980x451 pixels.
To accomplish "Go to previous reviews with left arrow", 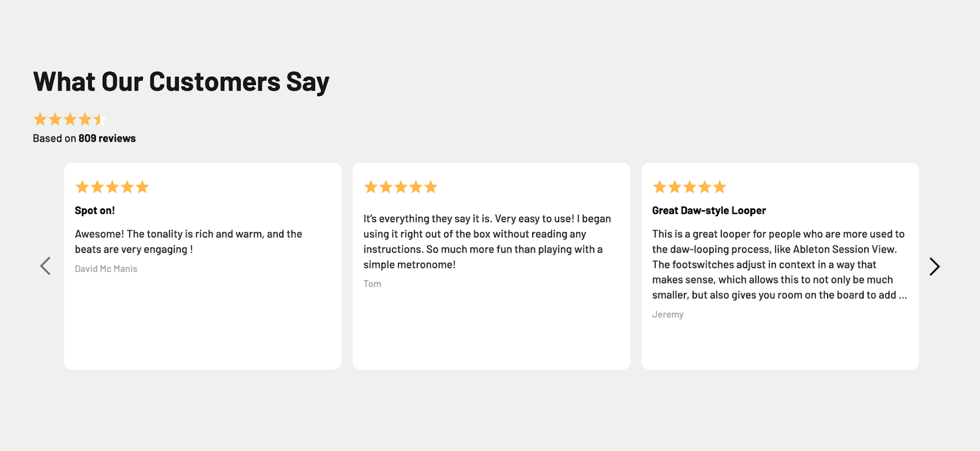I will pos(45,266).
